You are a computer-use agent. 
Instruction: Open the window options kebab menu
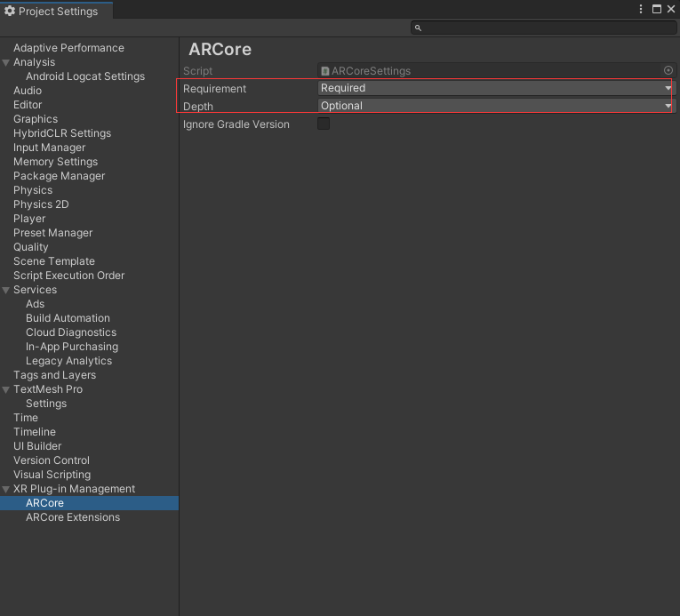click(x=641, y=9)
